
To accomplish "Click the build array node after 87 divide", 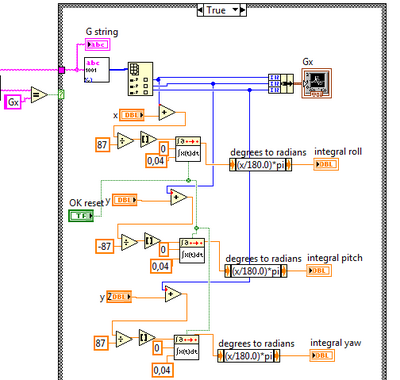I will (148, 139).
